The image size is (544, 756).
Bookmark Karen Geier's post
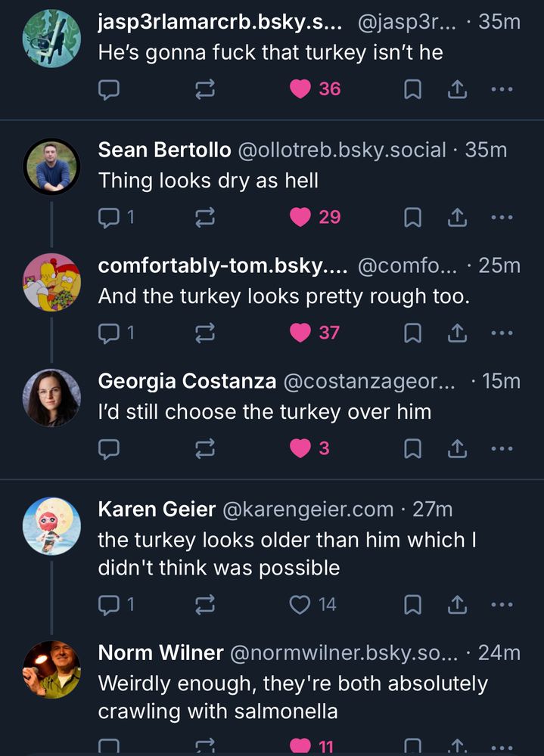(x=412, y=604)
